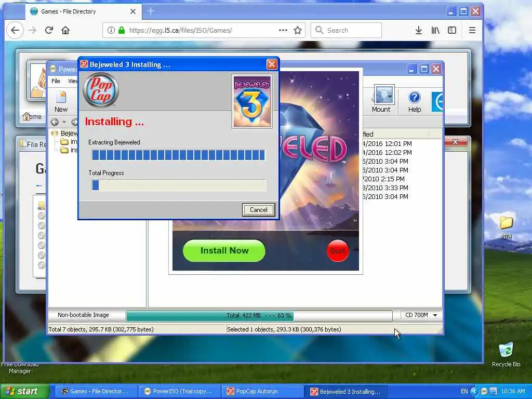Click the taskbar clock showing 10:36 AM

click(513, 391)
